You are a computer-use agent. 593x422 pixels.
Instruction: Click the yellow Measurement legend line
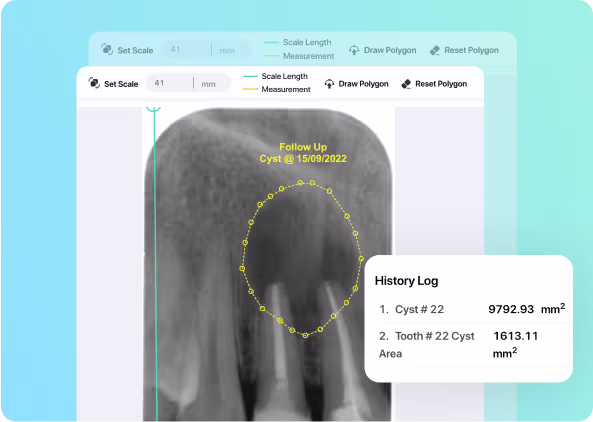click(250, 89)
